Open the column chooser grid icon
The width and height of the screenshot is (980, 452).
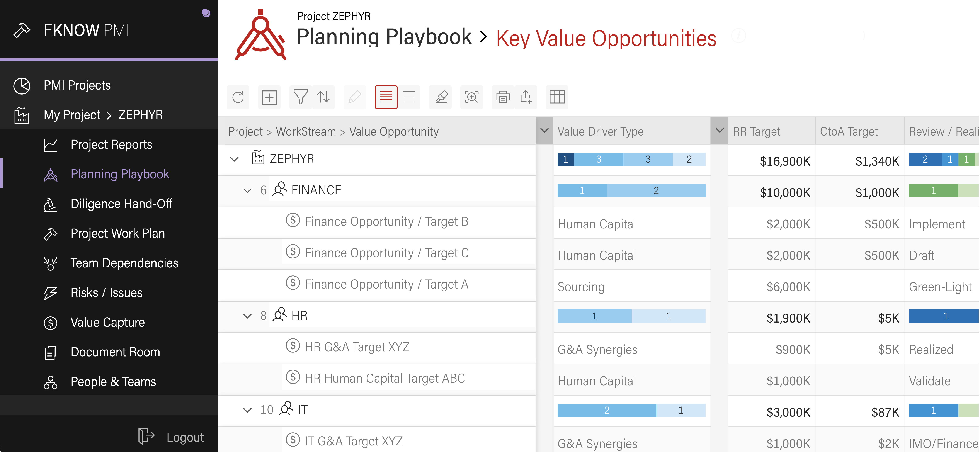(556, 97)
